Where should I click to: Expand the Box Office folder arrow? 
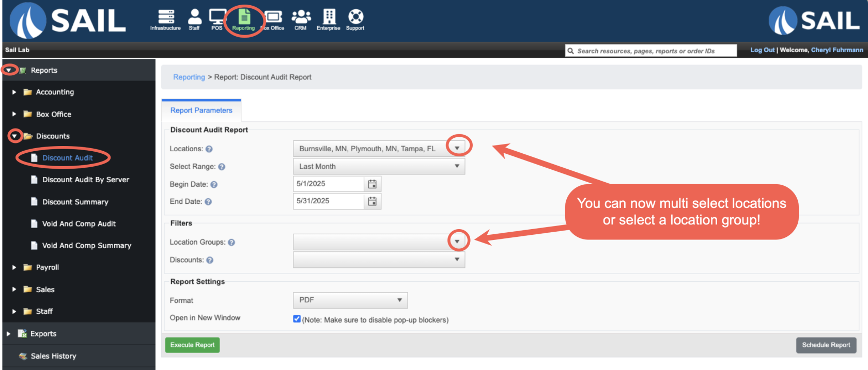pos(14,114)
